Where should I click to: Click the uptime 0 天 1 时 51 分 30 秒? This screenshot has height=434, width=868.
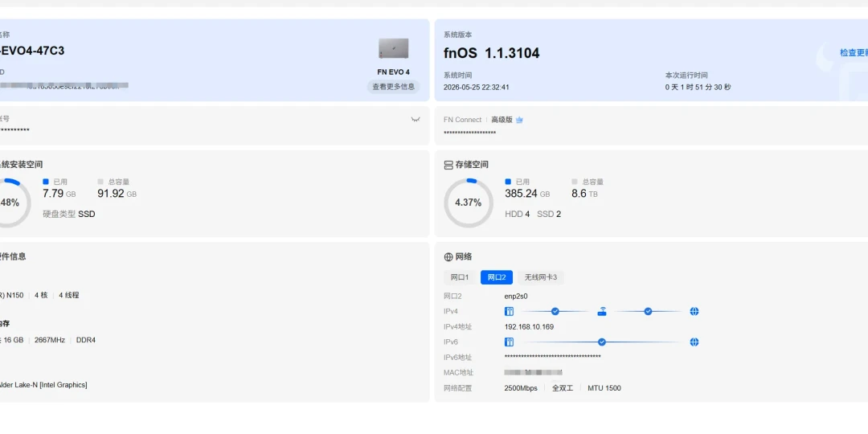[x=698, y=88]
